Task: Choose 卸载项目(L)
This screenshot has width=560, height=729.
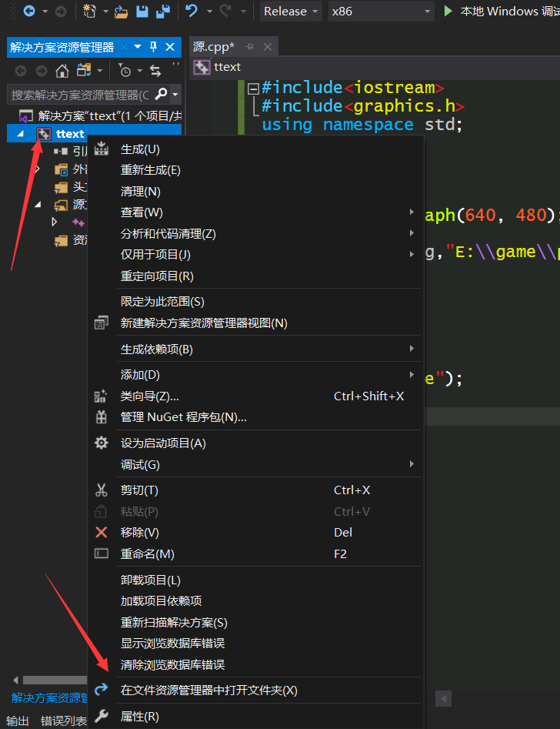Action: 255,580
